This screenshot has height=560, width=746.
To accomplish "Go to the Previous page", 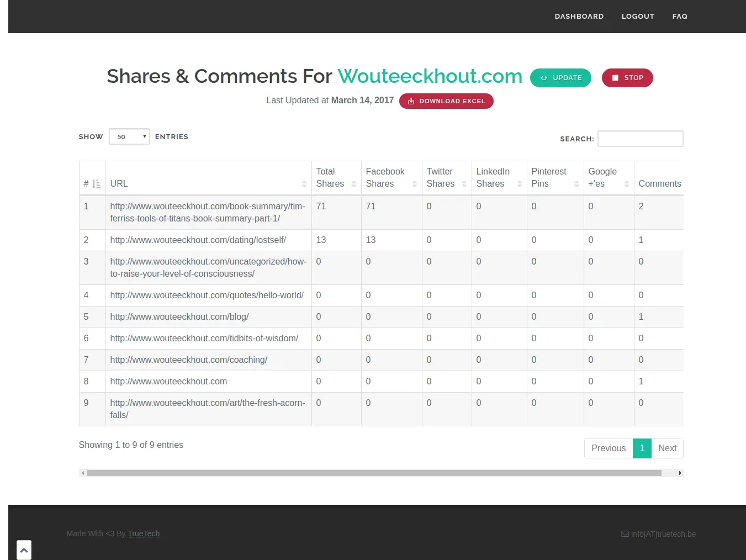I will pos(609,448).
